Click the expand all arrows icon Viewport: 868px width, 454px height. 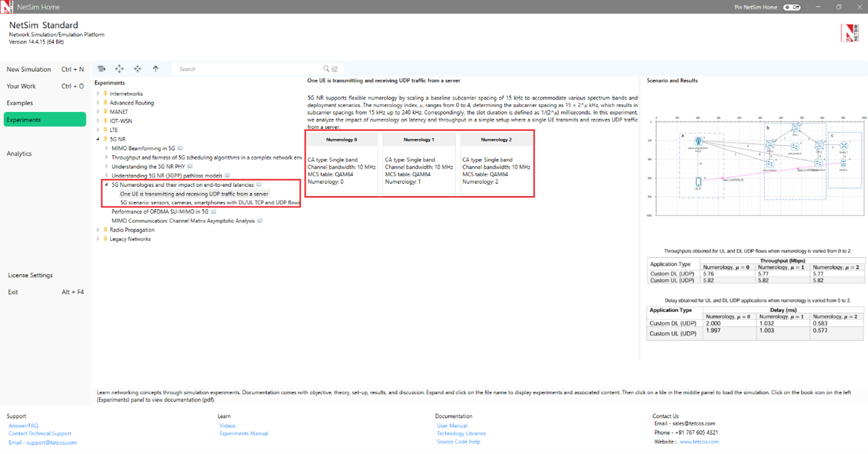[x=119, y=69]
